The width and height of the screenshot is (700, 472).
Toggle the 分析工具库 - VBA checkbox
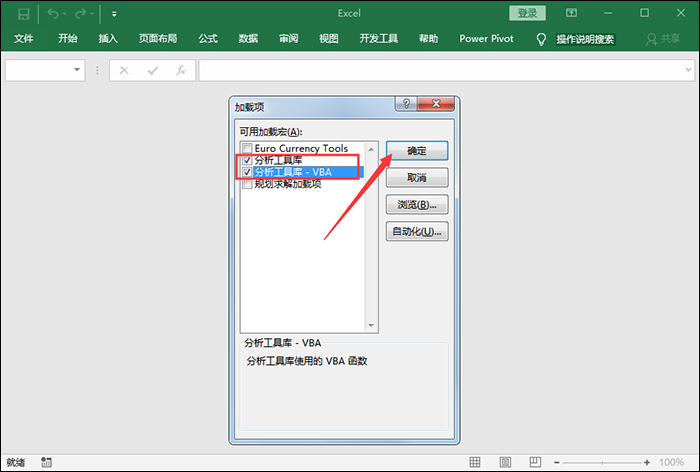(x=247, y=172)
